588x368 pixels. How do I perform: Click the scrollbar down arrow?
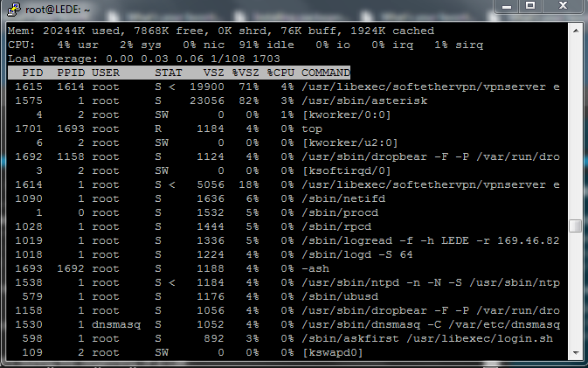(x=576, y=352)
